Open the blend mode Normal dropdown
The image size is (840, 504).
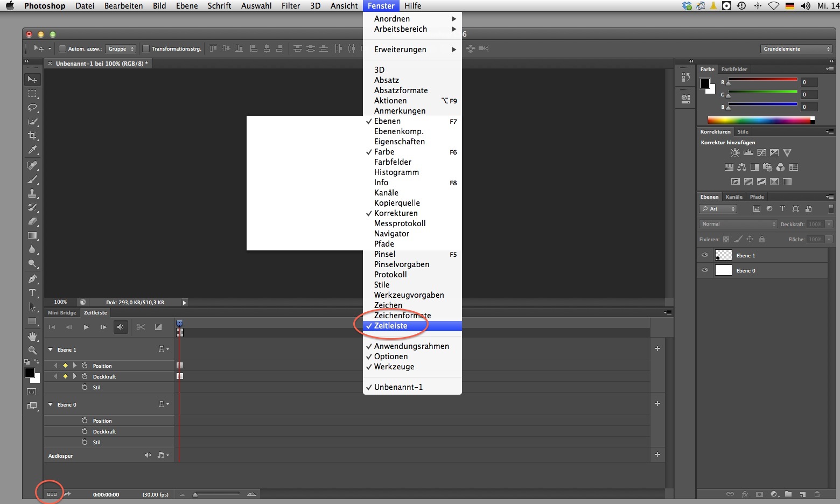click(x=738, y=224)
